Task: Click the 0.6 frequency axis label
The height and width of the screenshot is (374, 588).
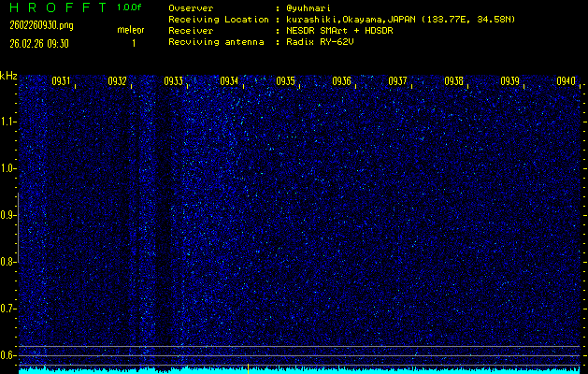Action: 8,354
